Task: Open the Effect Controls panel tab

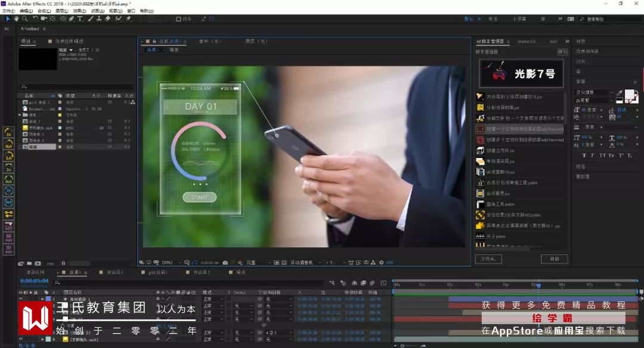Action: 69,42
